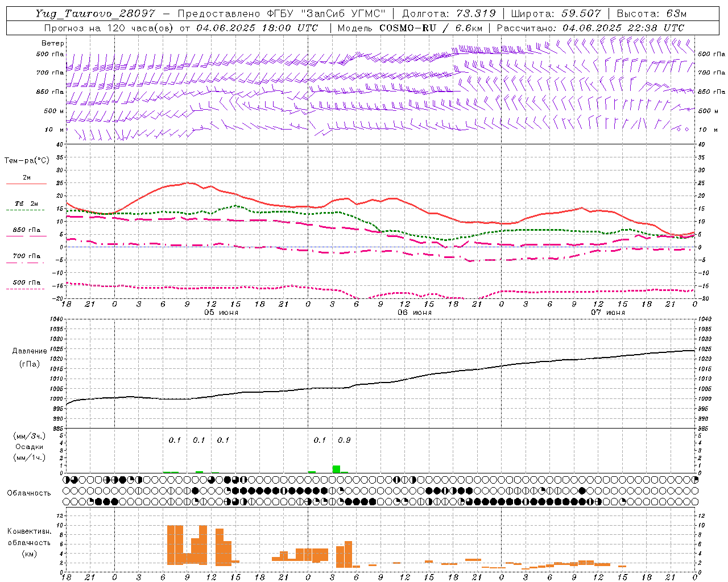Click the Облачность row label
Image resolution: width=728 pixels, height=582 pixels.
[29, 493]
